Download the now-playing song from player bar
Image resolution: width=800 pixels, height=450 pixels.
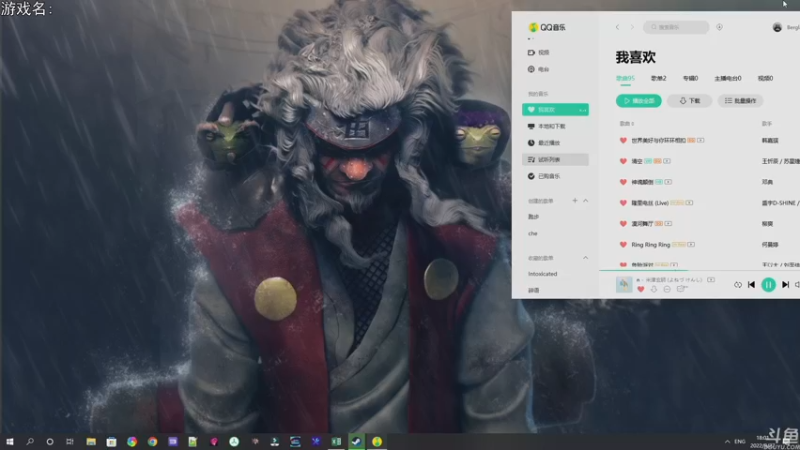(x=654, y=289)
